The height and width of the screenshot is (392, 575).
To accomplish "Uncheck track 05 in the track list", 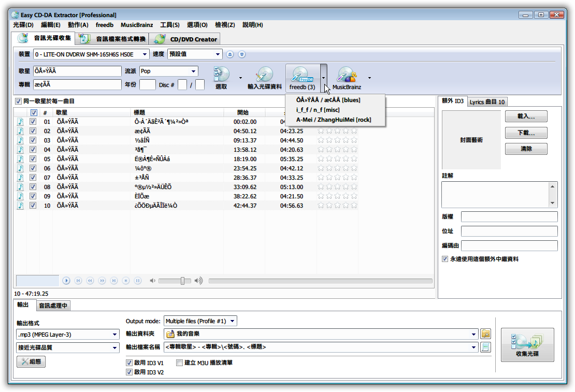I will coord(33,159).
